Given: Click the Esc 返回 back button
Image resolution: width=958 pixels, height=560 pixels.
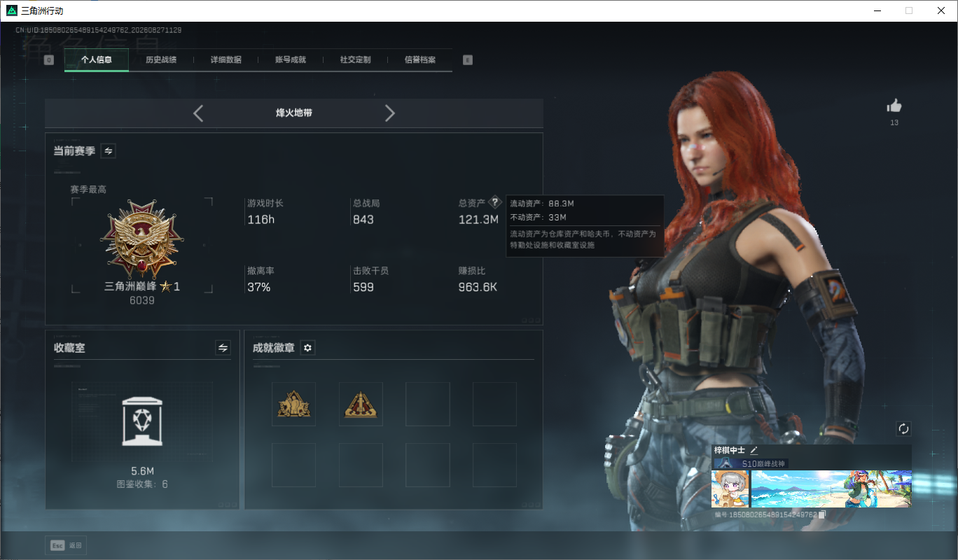Looking at the screenshot, I should tap(67, 545).
